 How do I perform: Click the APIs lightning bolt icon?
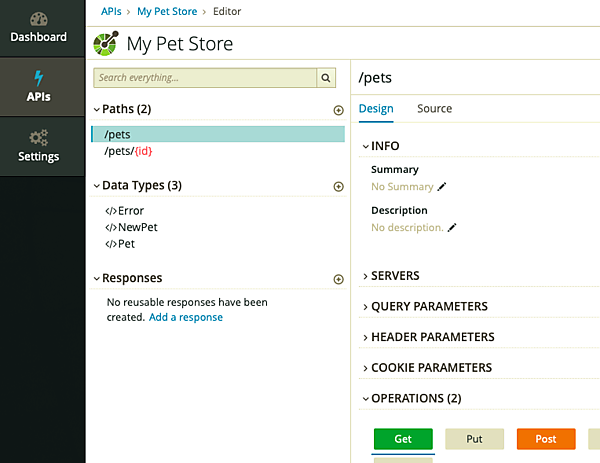pos(38,78)
